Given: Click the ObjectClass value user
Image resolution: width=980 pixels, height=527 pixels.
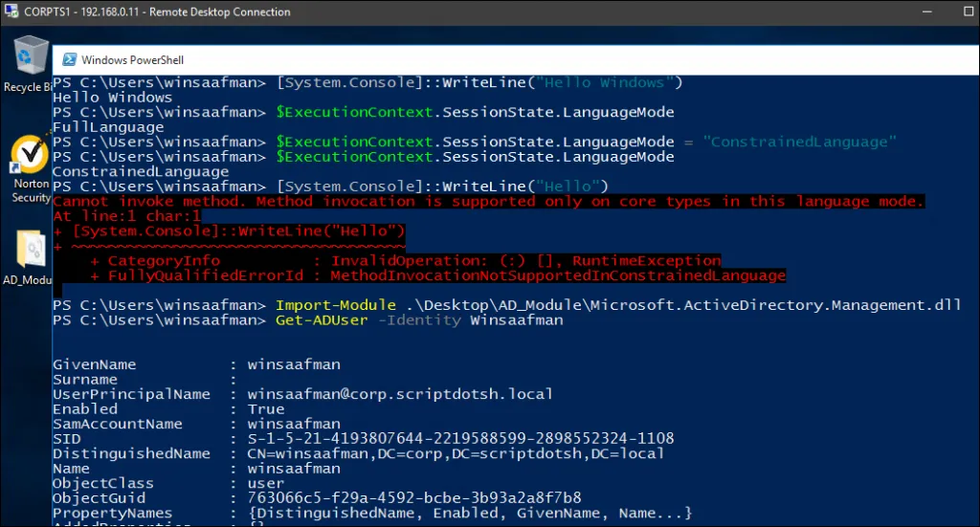Looking at the screenshot, I should click(x=266, y=484).
